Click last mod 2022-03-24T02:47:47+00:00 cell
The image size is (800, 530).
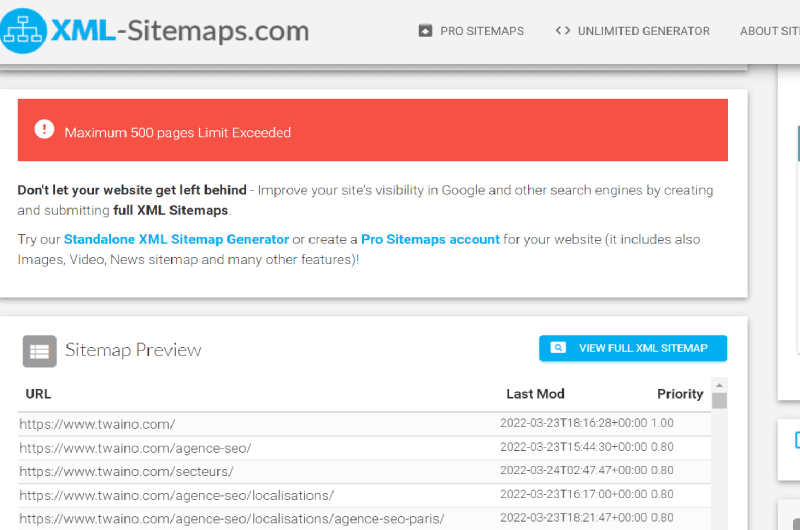(573, 470)
